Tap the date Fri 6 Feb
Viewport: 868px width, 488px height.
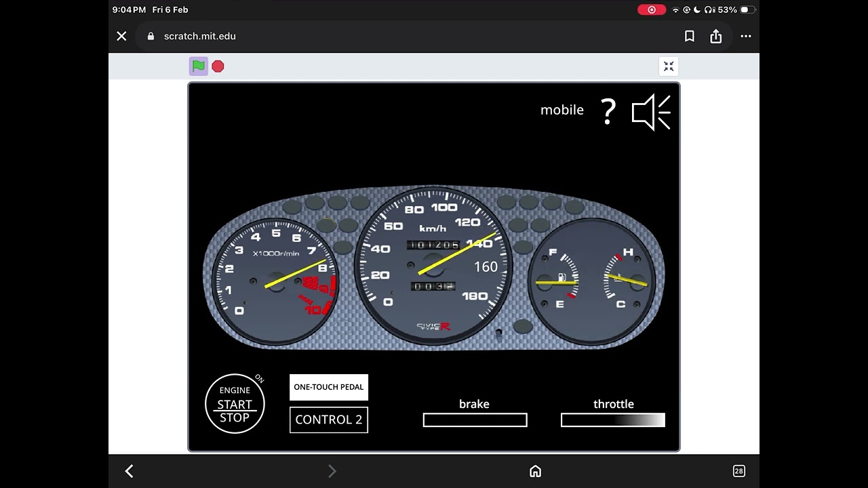point(170,9)
